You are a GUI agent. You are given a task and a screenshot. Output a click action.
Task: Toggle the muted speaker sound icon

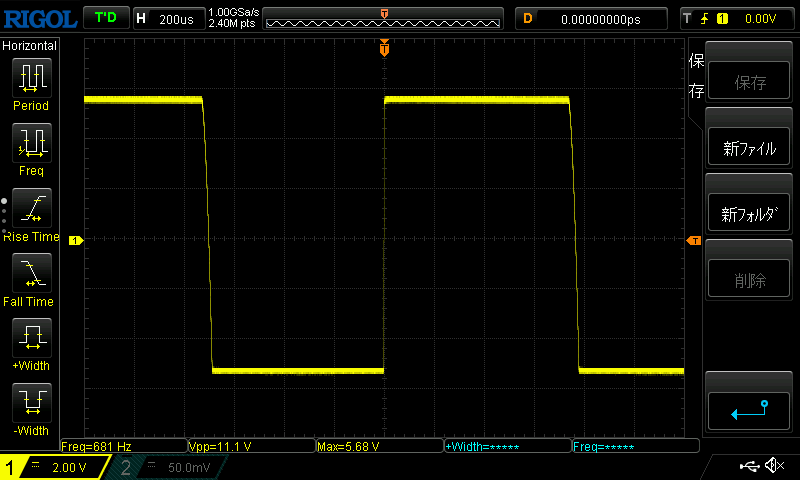[774, 465]
